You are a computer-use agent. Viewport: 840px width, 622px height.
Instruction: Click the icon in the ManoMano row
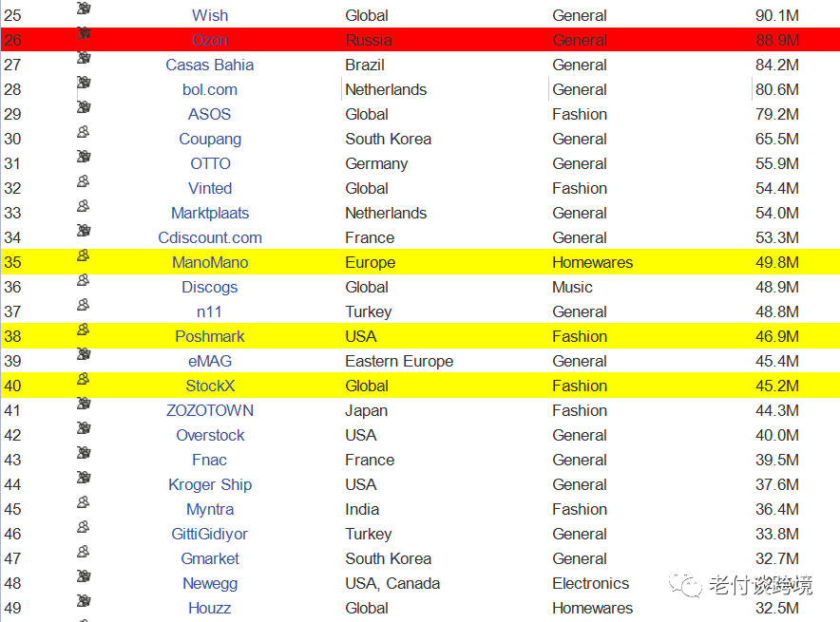coord(84,256)
